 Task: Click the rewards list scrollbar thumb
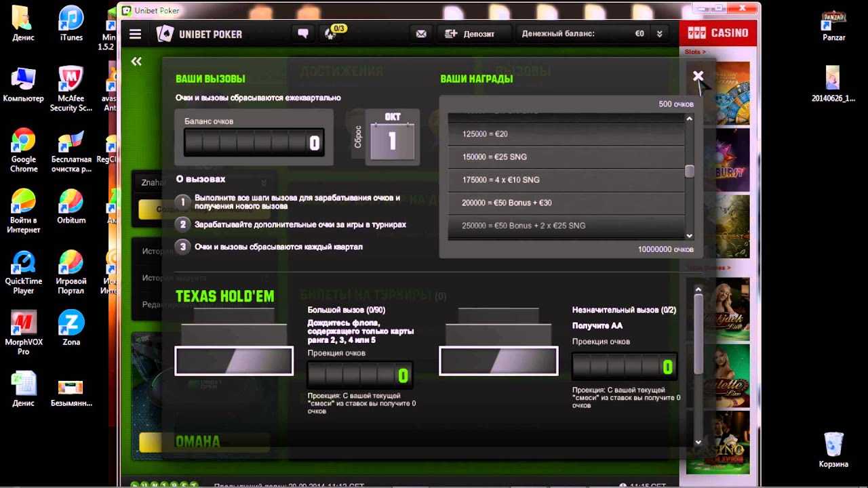(x=690, y=171)
